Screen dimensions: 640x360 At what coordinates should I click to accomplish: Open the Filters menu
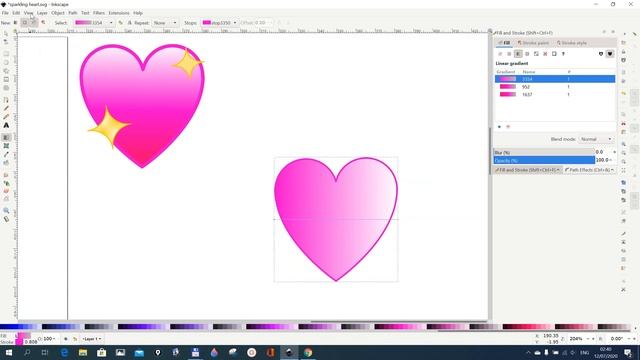click(99, 13)
